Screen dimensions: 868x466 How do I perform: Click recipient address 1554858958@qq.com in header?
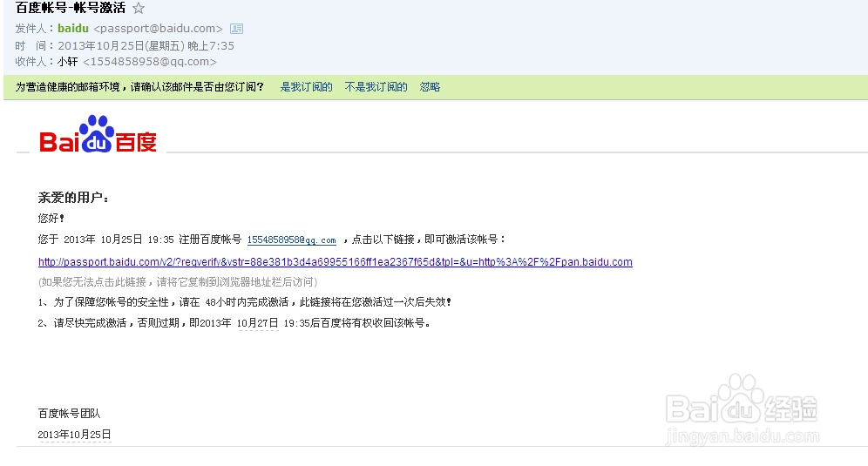coord(150,62)
